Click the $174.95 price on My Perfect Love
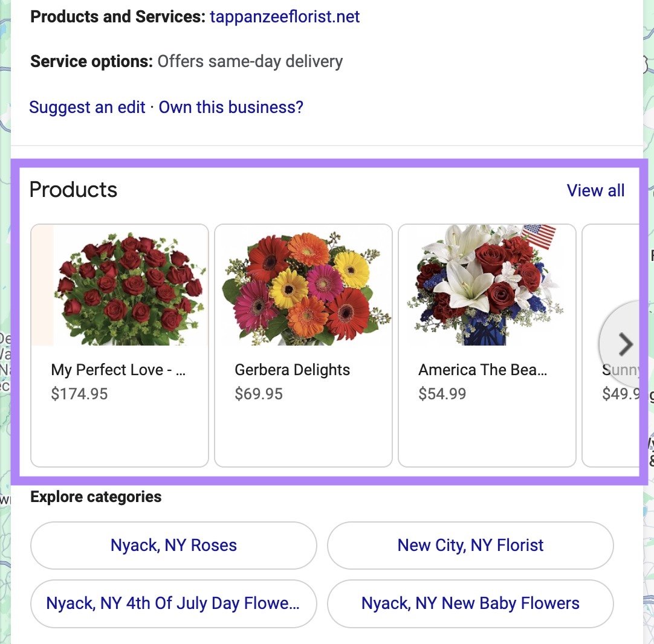The image size is (654, 644). pos(78,393)
